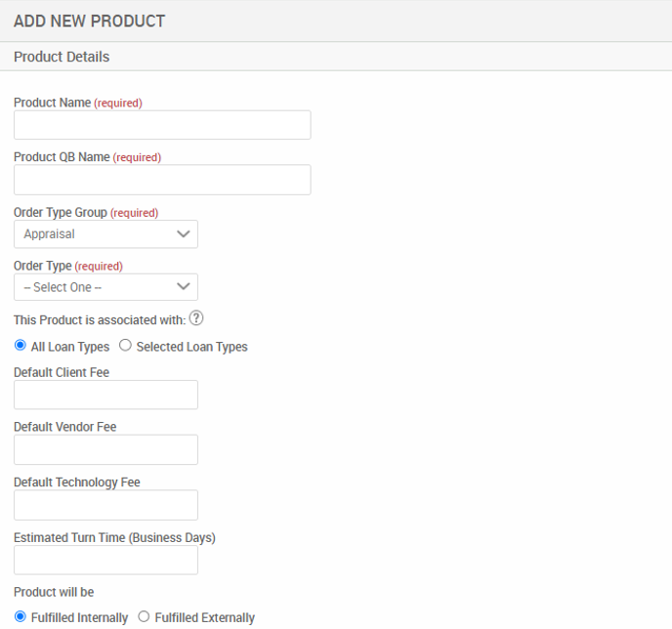
Task: Open the loan types help question icon
Action: [196, 318]
